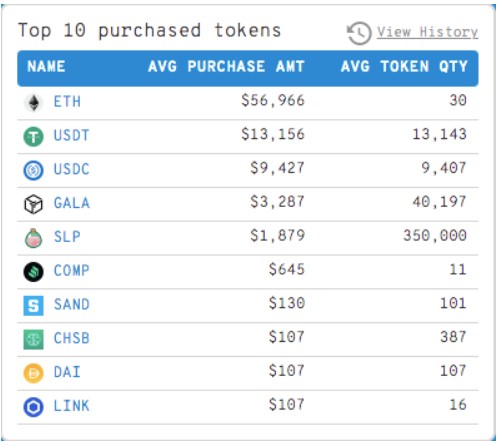
Task: Click the COMP token icon
Action: point(33,272)
